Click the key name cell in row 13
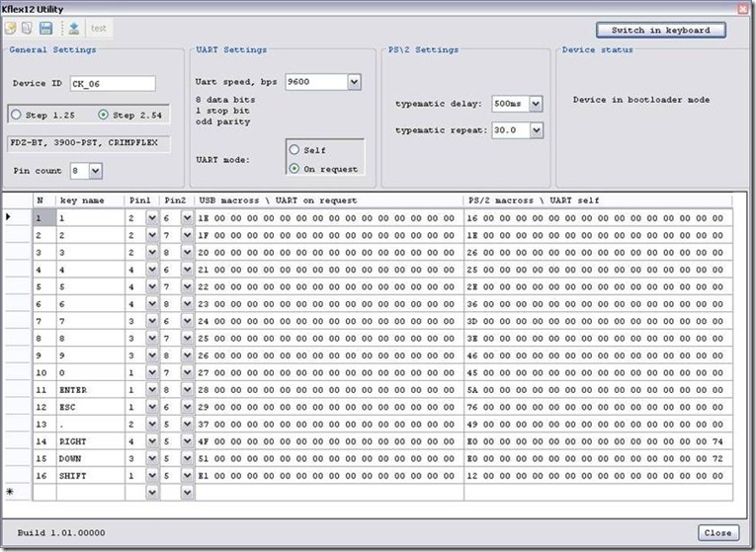 coord(90,424)
